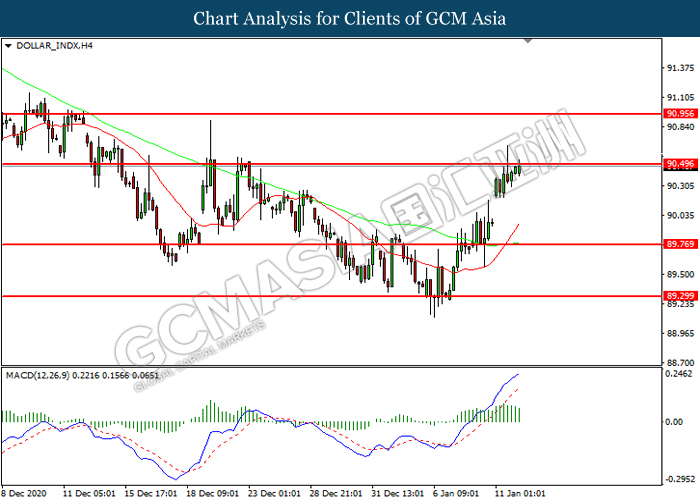Click the Chart Analysis for Clients title
700x500 pixels.
pos(350,19)
